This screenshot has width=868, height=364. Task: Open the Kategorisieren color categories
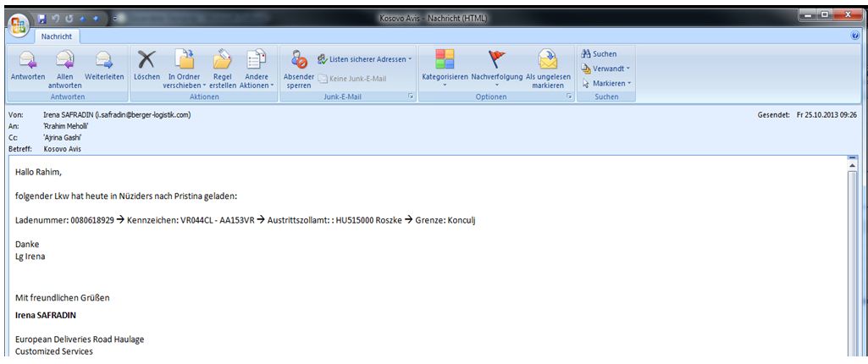(x=445, y=69)
